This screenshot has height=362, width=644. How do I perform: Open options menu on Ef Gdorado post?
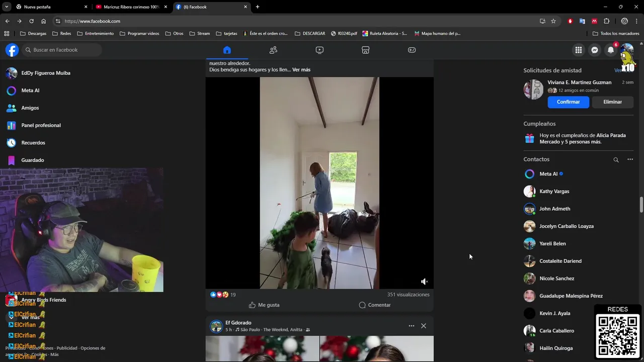click(x=412, y=326)
